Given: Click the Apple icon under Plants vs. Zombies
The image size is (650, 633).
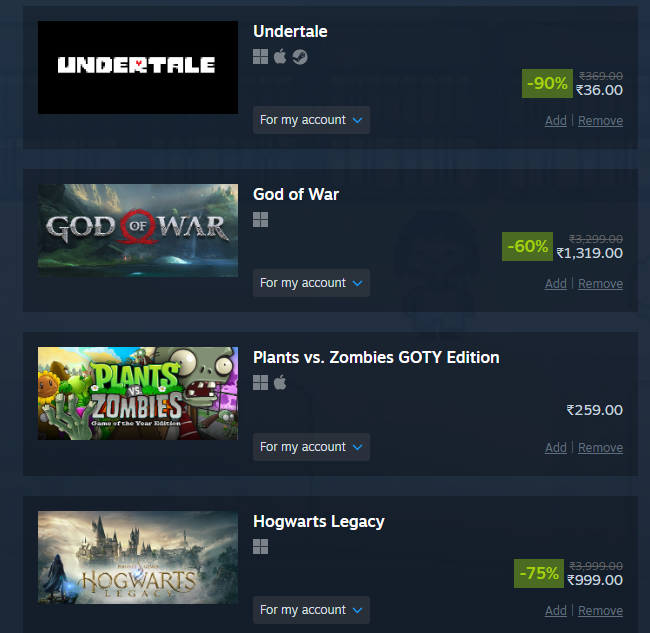Looking at the screenshot, I should tap(280, 382).
